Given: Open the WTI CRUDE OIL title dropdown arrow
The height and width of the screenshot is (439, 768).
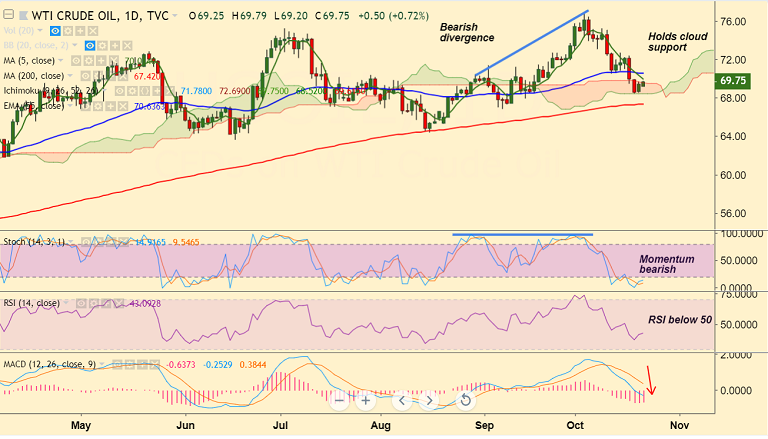Looking at the screenshot, I should pos(174,15).
